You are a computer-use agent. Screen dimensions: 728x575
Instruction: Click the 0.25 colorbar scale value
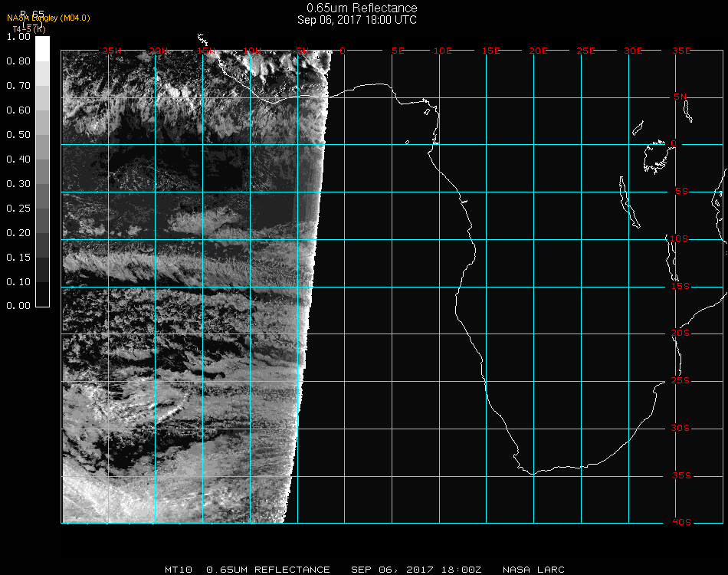coord(18,209)
